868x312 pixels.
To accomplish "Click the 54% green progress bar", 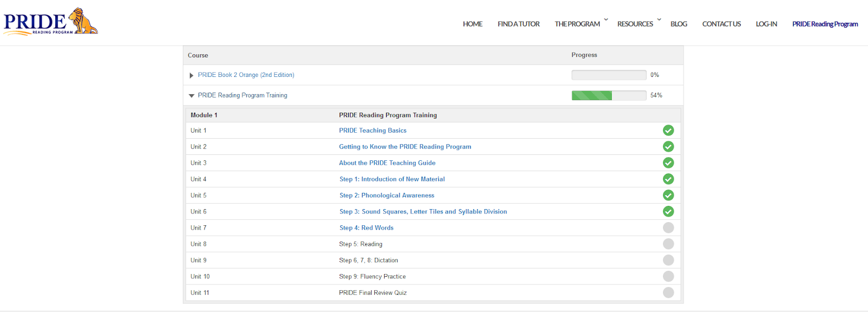I will 609,95.
